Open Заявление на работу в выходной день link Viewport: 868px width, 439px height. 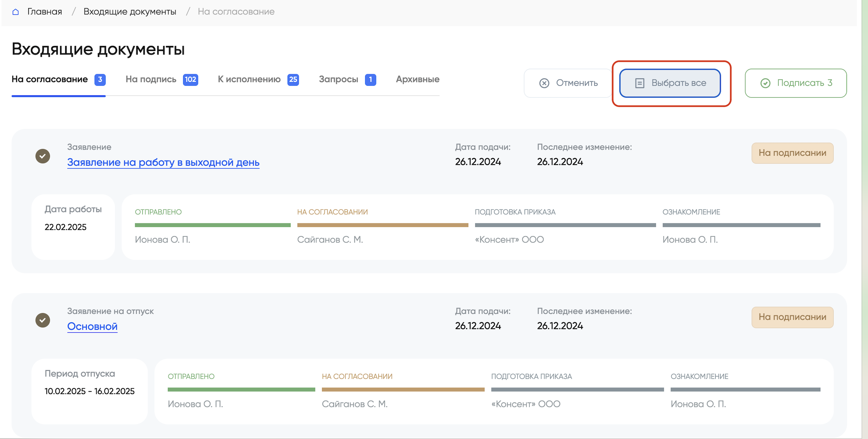163,162
